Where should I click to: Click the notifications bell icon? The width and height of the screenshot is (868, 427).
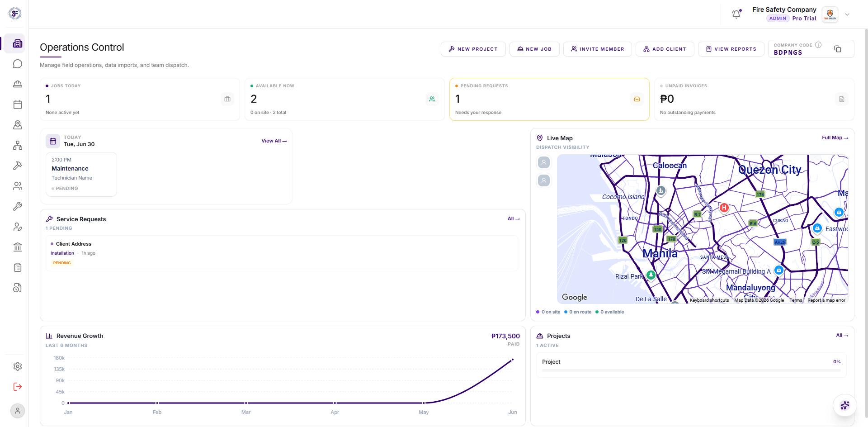pos(736,14)
